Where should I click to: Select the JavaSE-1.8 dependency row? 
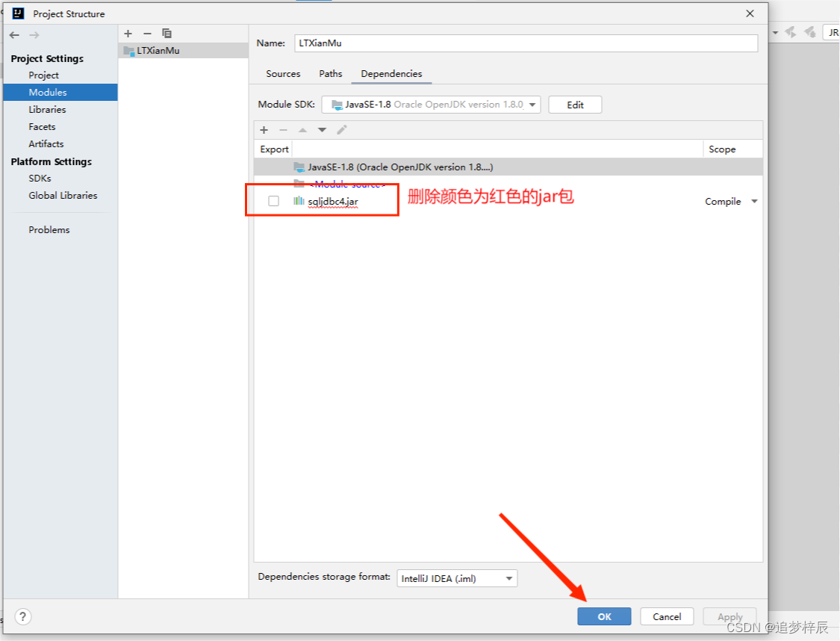click(508, 167)
